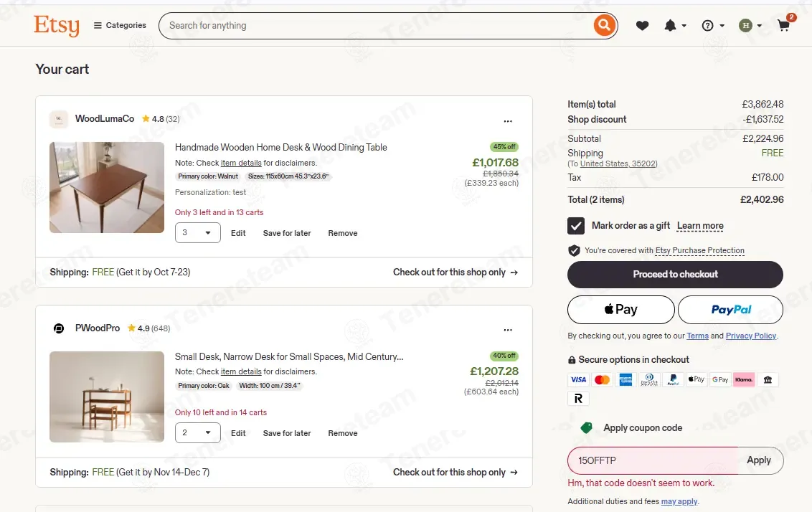
Task: Open the shopping cart icon
Action: [x=784, y=25]
